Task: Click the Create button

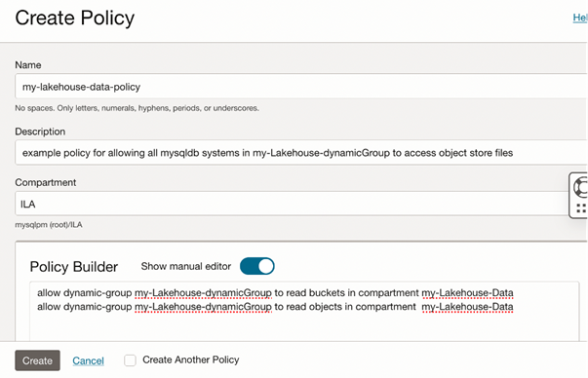Action: tap(37, 360)
